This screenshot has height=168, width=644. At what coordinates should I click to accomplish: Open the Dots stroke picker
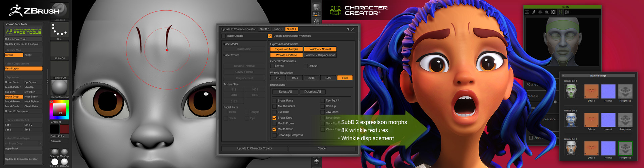[59, 30]
